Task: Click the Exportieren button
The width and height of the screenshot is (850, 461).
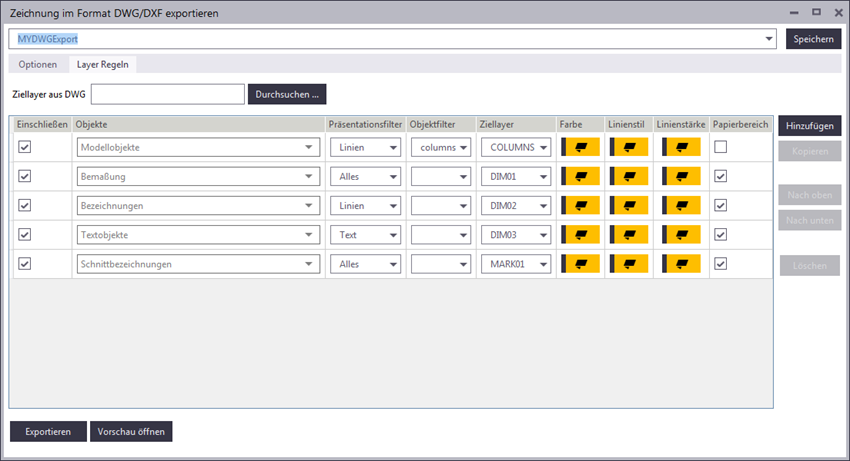Action: click(48, 431)
